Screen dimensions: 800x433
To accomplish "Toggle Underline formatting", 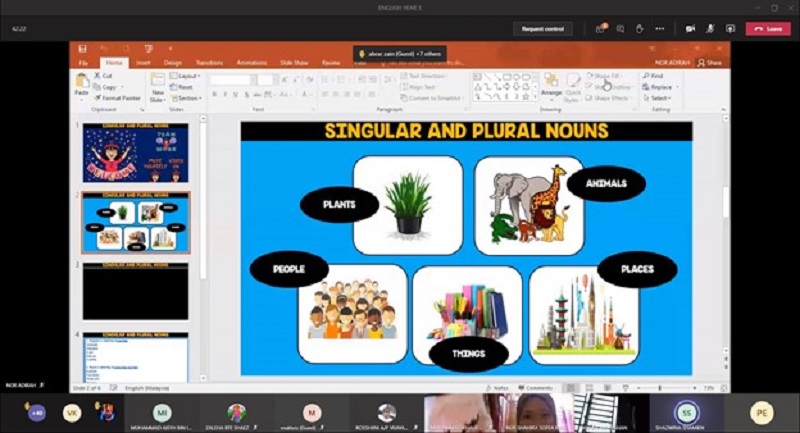I will (x=235, y=95).
